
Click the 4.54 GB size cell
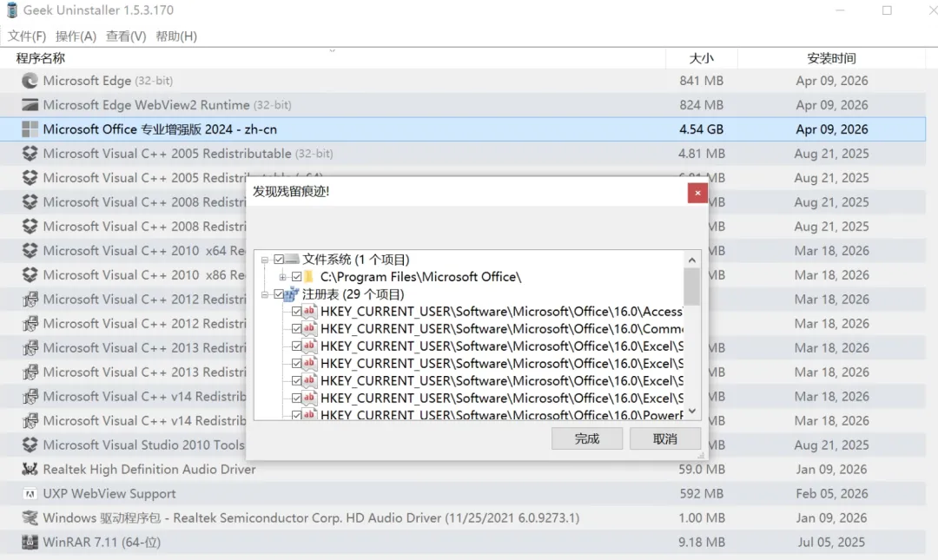click(702, 129)
